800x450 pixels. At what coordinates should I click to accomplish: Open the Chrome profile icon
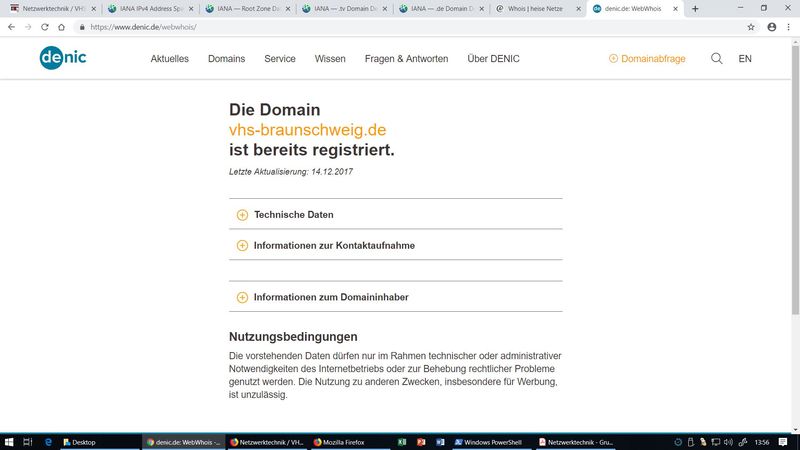(771, 27)
